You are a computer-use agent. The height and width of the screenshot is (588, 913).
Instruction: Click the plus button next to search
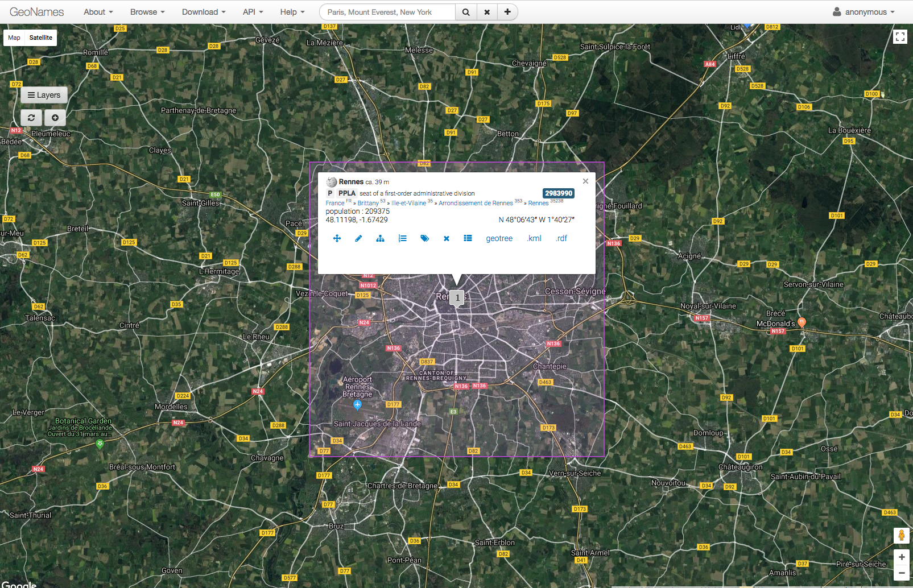click(x=507, y=12)
